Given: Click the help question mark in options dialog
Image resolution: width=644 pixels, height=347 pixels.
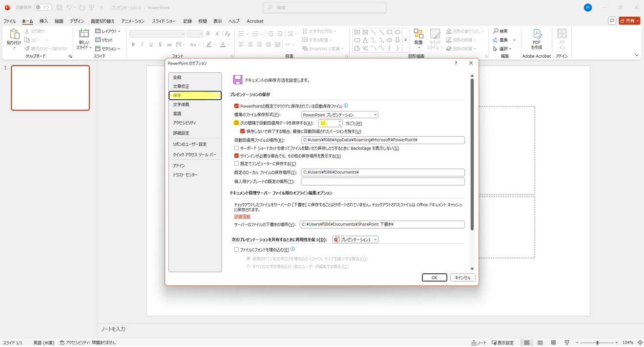Looking at the screenshot, I should click(x=456, y=63).
